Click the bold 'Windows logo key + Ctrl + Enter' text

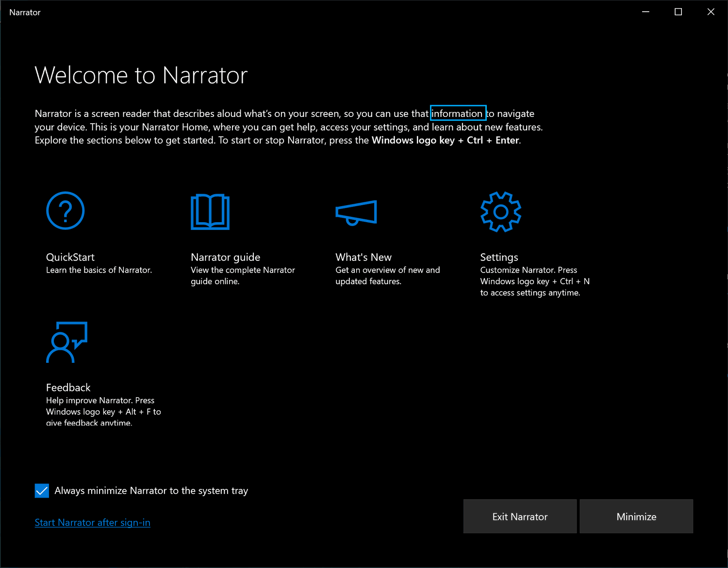point(446,140)
